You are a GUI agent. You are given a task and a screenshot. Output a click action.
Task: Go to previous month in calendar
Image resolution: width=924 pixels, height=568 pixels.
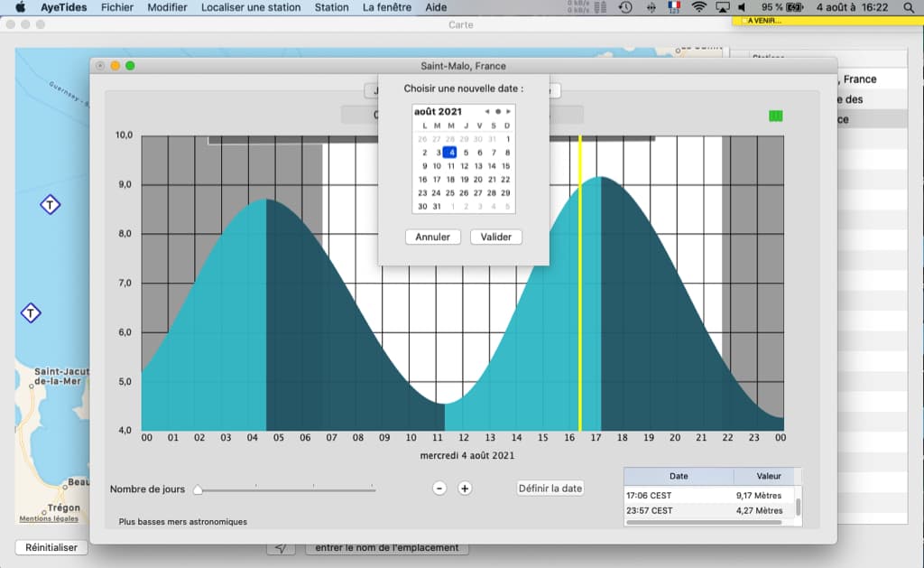click(486, 111)
